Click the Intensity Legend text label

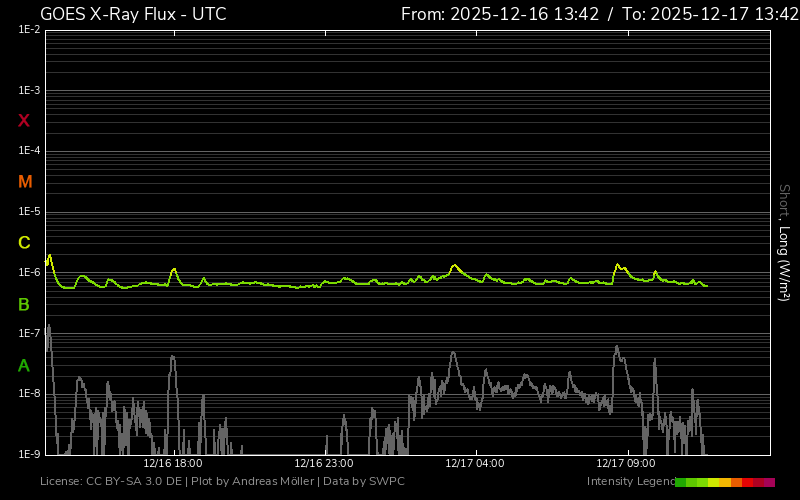tap(631, 482)
